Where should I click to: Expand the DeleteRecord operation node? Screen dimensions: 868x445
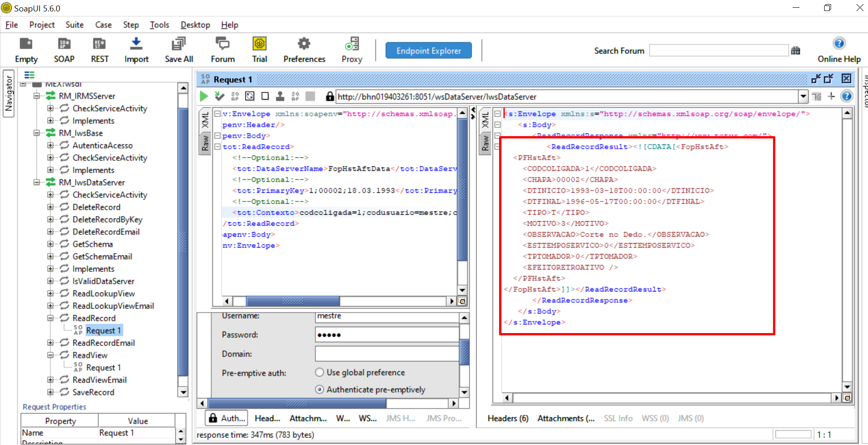tap(50, 207)
